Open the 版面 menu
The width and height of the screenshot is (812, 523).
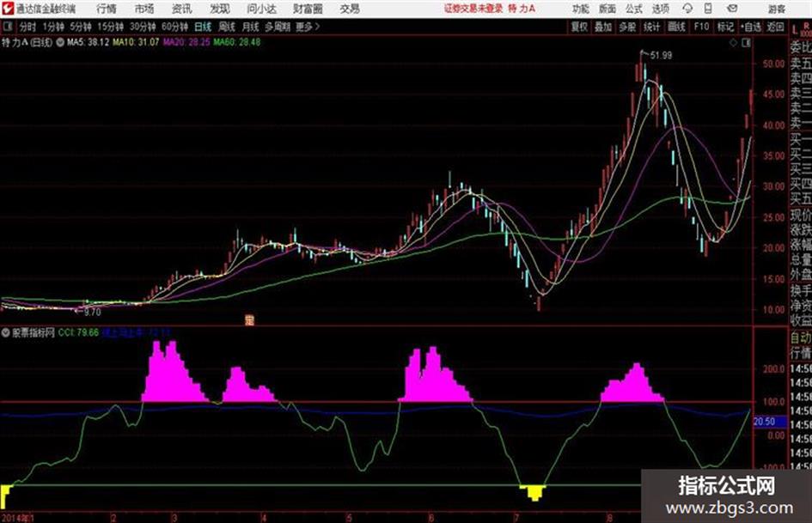pos(607,9)
